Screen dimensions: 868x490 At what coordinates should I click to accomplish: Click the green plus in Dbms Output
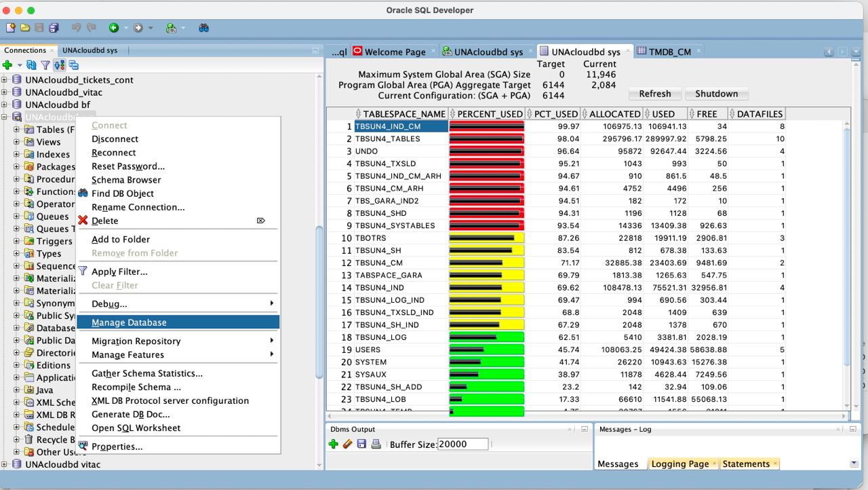tap(334, 444)
